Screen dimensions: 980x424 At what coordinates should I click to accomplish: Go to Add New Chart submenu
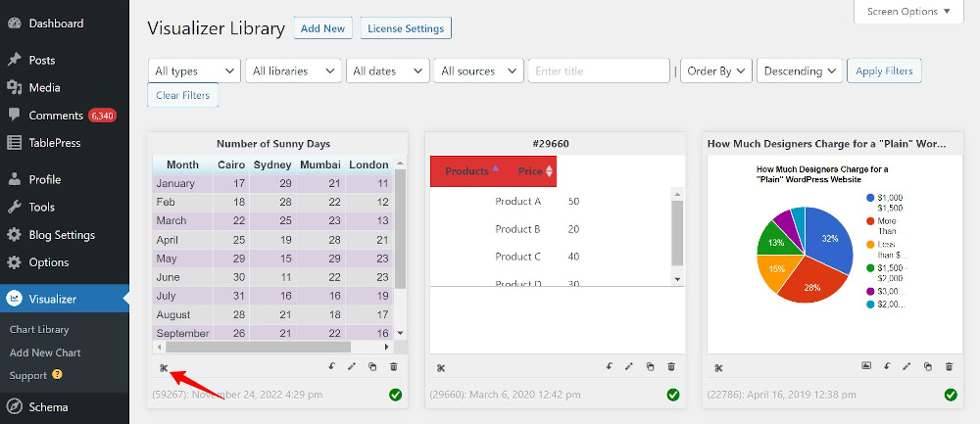click(45, 353)
